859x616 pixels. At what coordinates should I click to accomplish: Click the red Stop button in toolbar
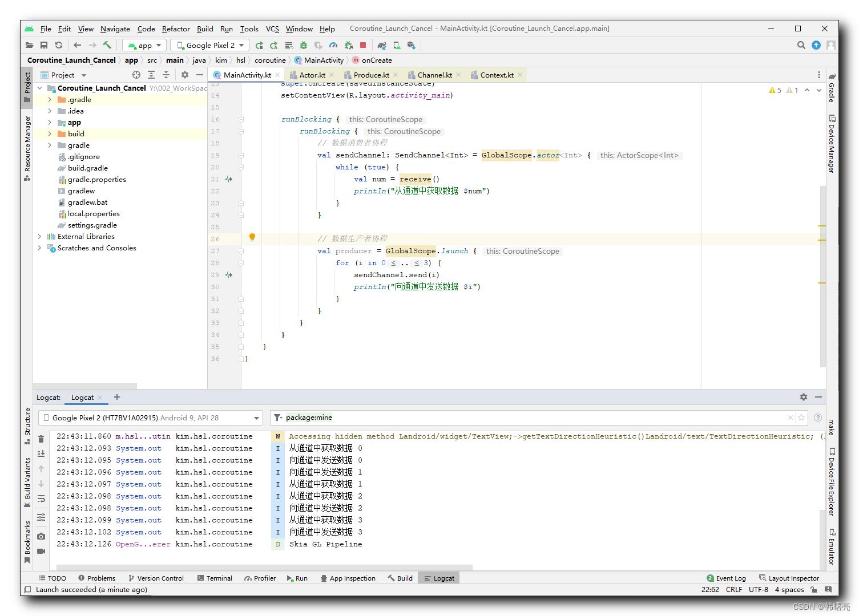point(363,45)
